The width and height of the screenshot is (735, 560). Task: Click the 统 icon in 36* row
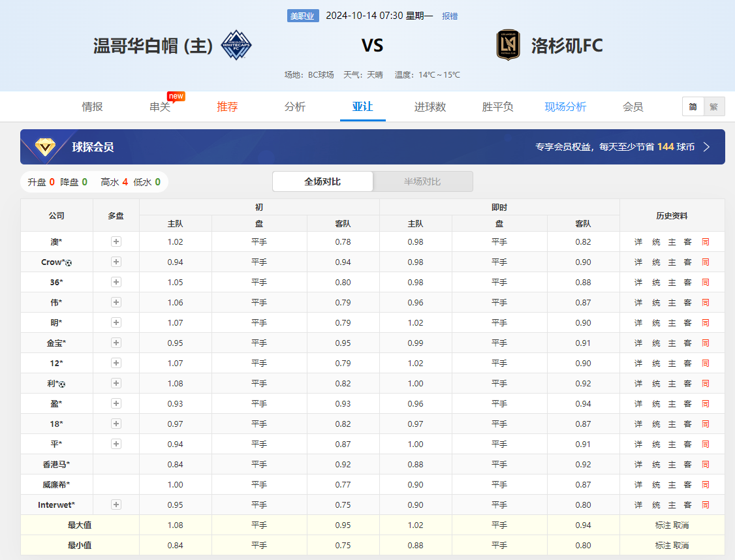(x=656, y=283)
